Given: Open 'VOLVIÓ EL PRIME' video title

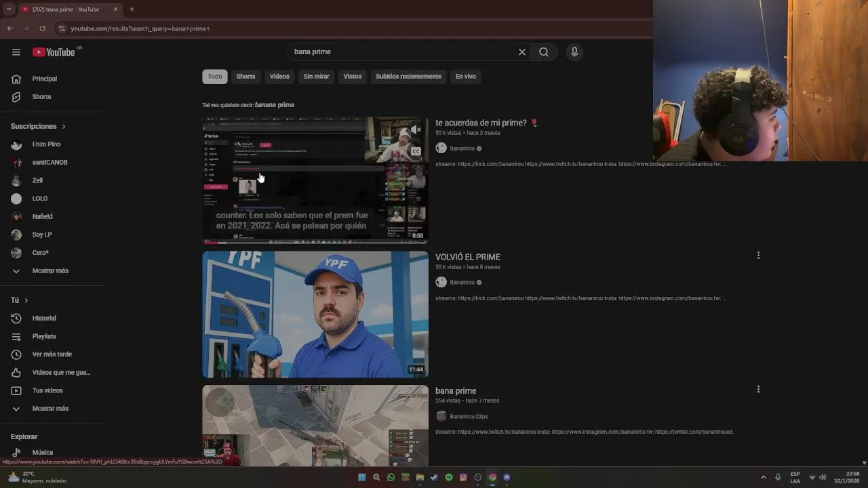Looking at the screenshot, I should tap(467, 257).
